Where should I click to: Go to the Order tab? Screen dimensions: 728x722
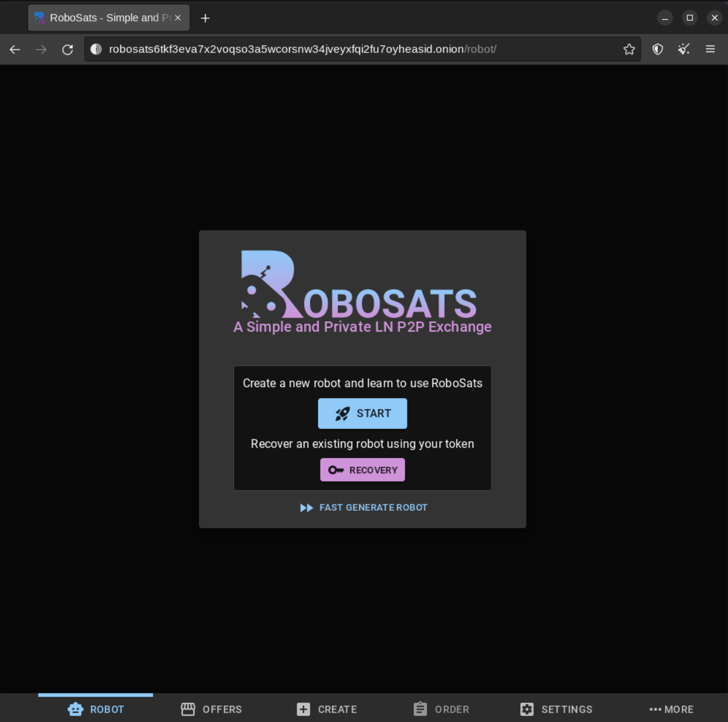[441, 709]
